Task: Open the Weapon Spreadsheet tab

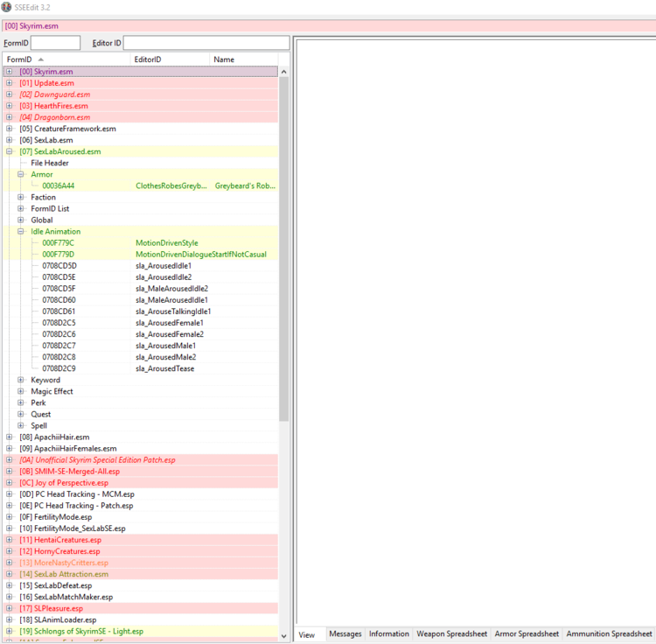Action: tap(452, 634)
